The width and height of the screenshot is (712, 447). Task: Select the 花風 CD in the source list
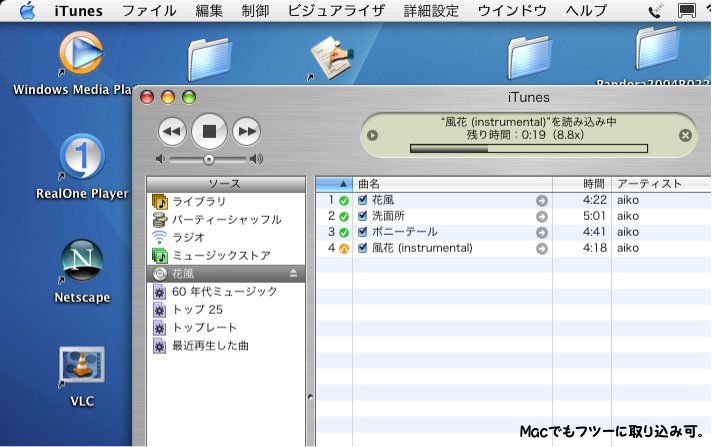pyautogui.click(x=226, y=273)
